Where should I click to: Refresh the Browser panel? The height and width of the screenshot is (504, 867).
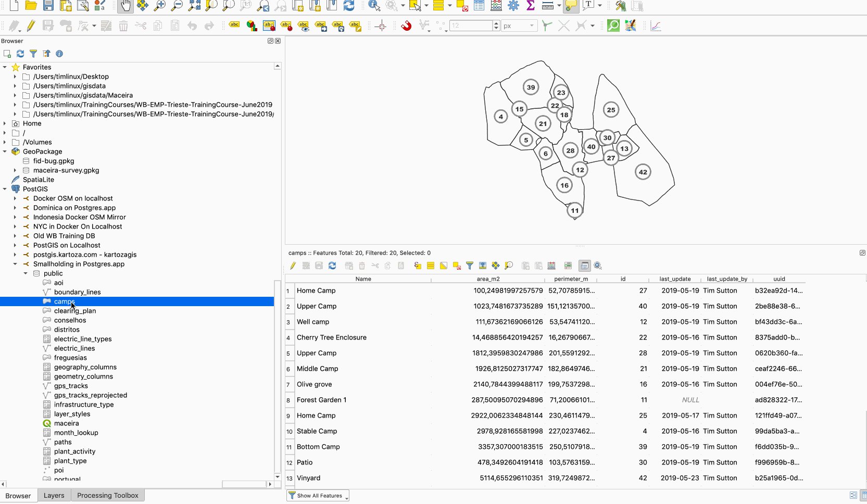(20, 54)
